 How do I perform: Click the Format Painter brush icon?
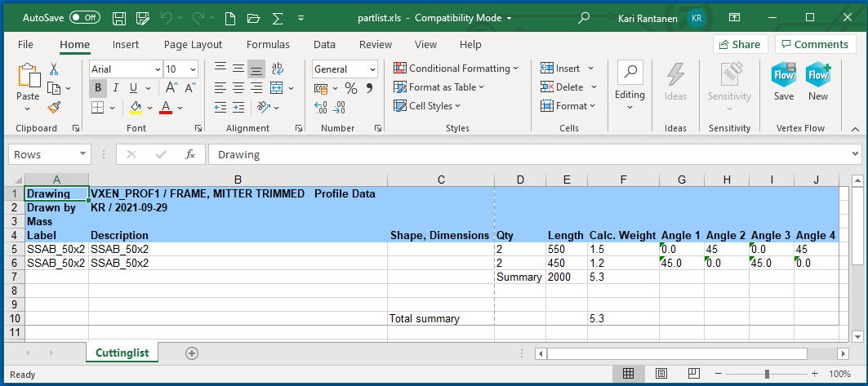pos(54,107)
